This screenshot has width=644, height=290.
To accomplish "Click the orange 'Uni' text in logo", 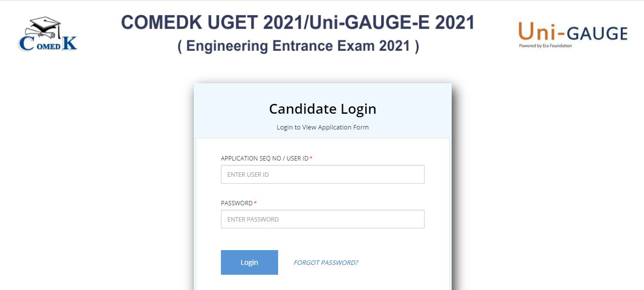I will pyautogui.click(x=535, y=32).
